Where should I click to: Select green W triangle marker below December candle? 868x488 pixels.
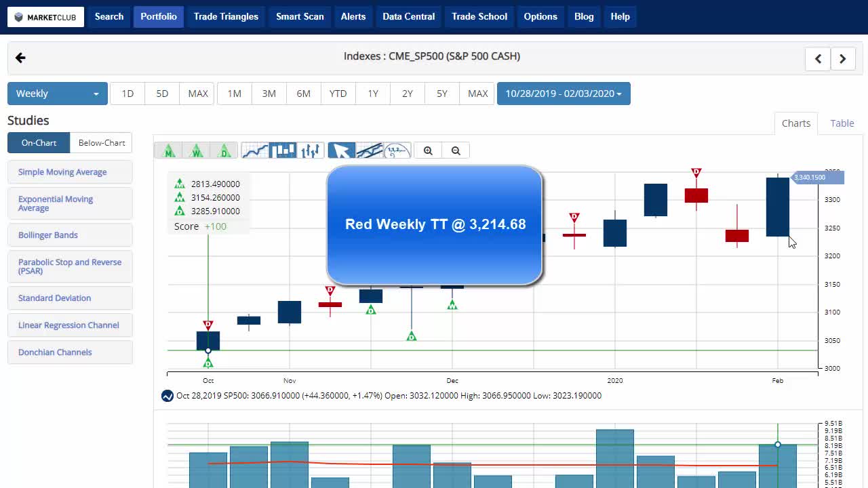point(452,305)
